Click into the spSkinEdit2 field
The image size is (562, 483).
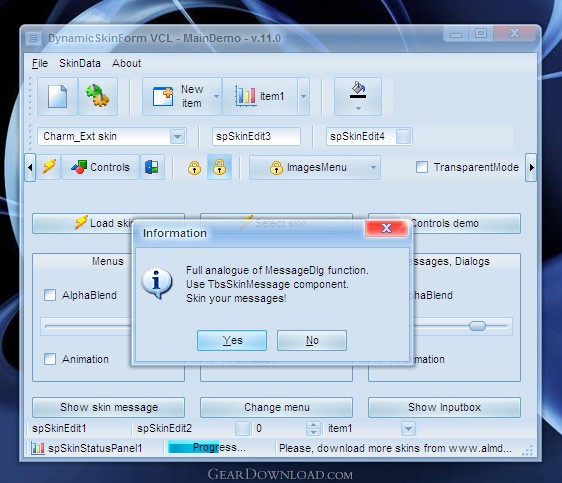click(185, 429)
